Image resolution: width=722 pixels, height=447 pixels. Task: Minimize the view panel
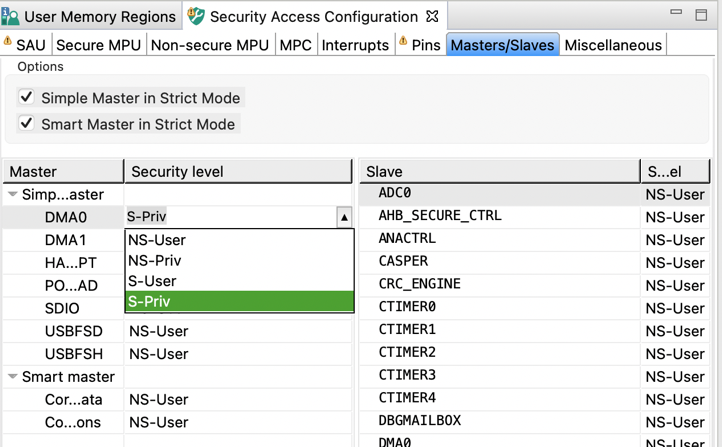676,12
